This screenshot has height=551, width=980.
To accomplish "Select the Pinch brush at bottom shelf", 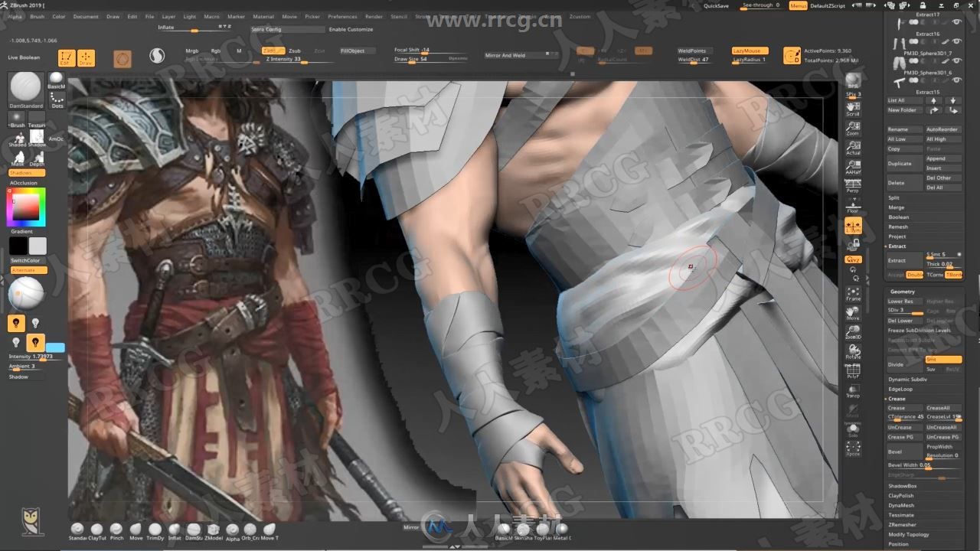I will [x=116, y=531].
